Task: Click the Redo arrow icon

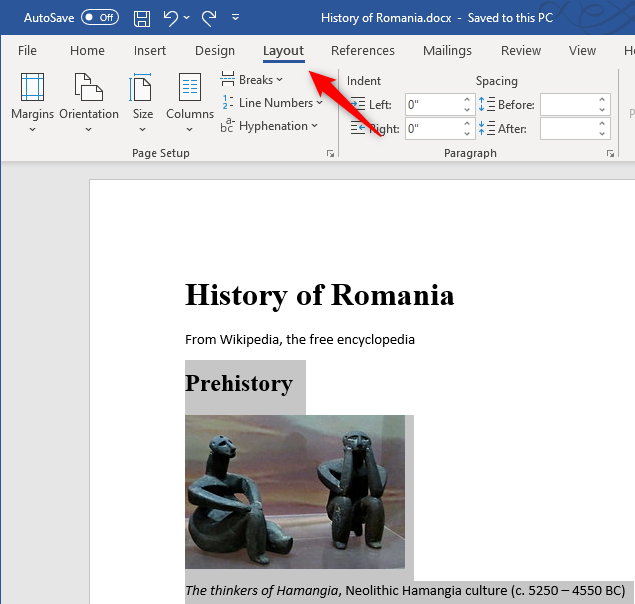Action: pos(209,18)
